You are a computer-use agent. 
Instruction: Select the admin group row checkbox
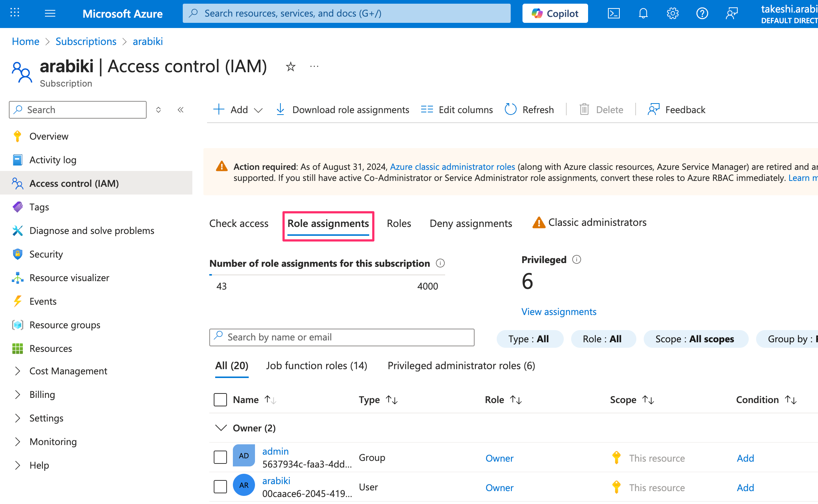click(220, 457)
